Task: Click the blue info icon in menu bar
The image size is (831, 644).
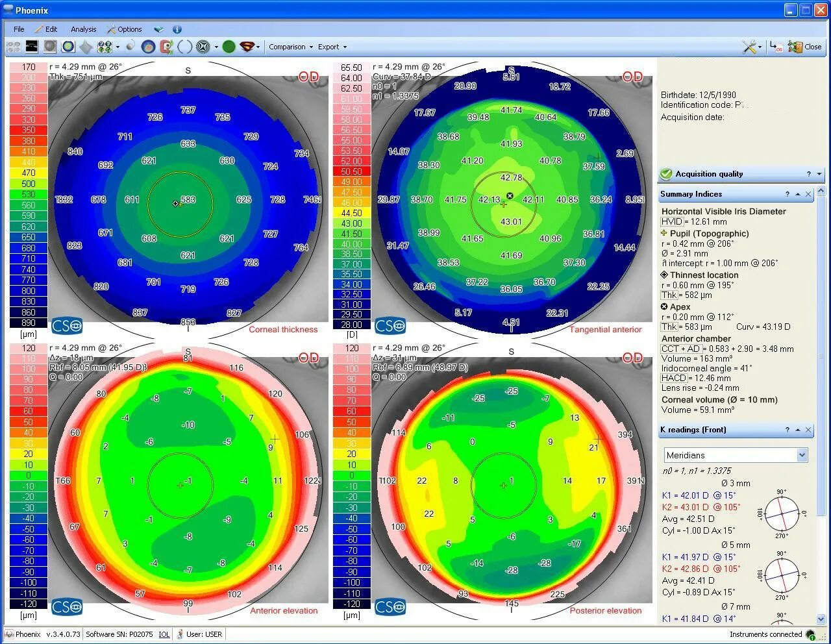Action: tap(177, 29)
